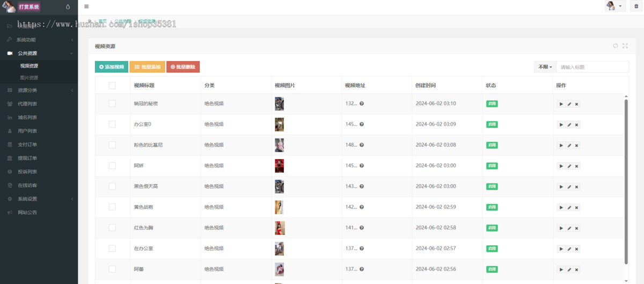Image resolution: width=644 pixels, height=284 pixels.
Task: Delete the 办公室0 video entry
Action: 576,125
